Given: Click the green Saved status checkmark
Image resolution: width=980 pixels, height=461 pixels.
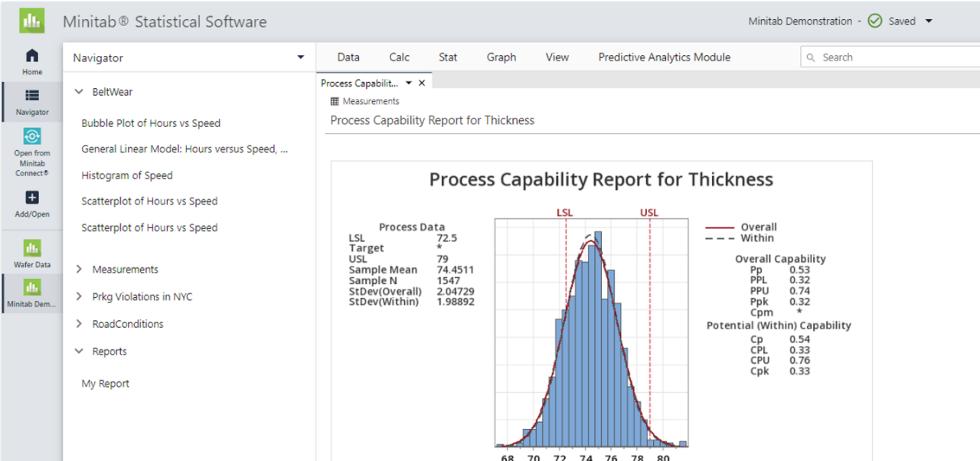Looking at the screenshot, I should click(875, 21).
